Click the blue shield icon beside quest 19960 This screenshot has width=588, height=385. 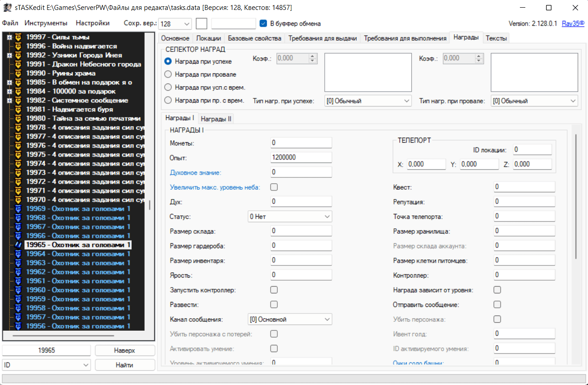tap(18, 290)
